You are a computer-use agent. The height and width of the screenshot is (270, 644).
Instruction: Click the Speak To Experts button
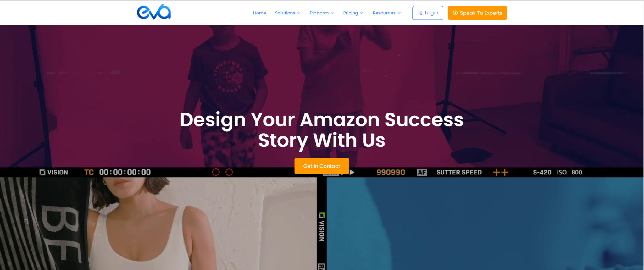click(477, 13)
